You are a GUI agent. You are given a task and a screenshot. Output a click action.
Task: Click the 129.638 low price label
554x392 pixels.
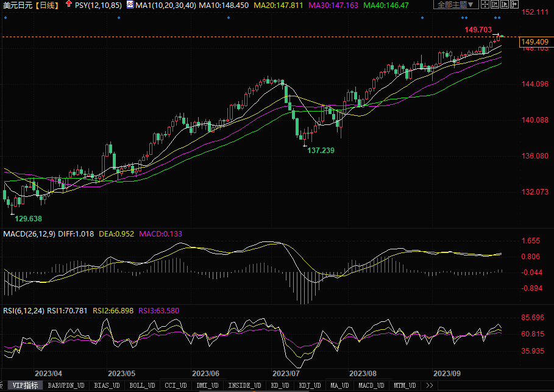point(28,219)
